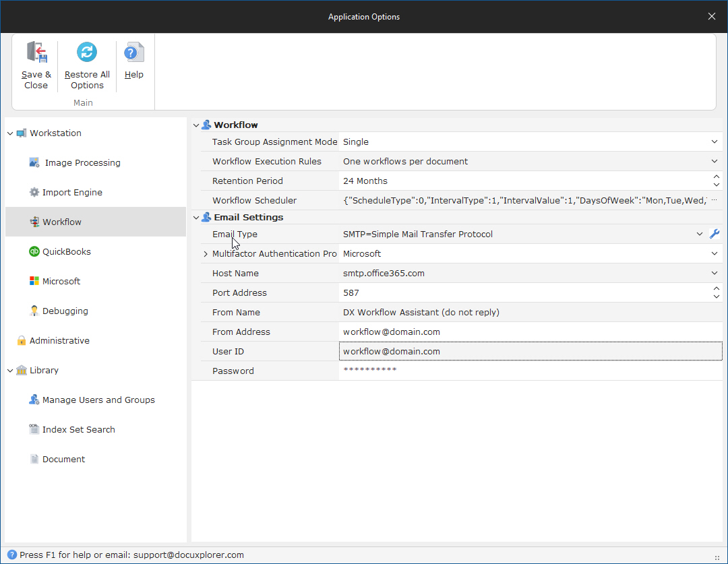Open the Import Engine gear item
Image resolution: width=728 pixels, height=564 pixels.
tap(34, 192)
